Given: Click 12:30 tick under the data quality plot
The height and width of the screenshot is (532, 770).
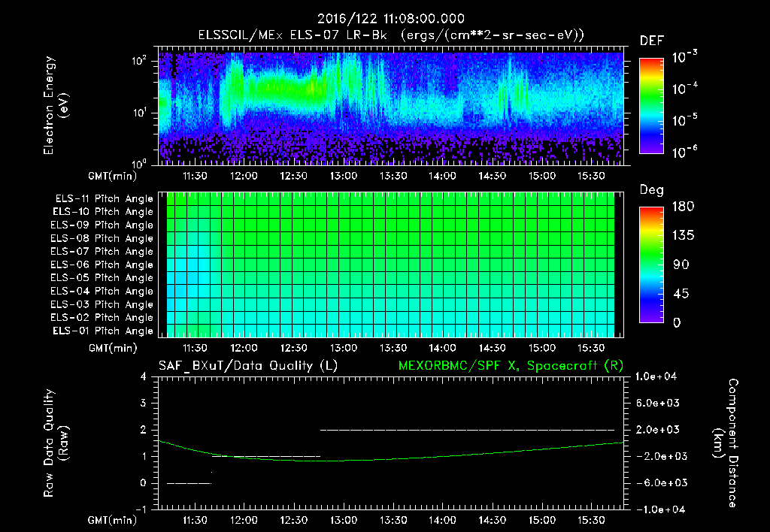Looking at the screenshot, I should tap(294, 520).
